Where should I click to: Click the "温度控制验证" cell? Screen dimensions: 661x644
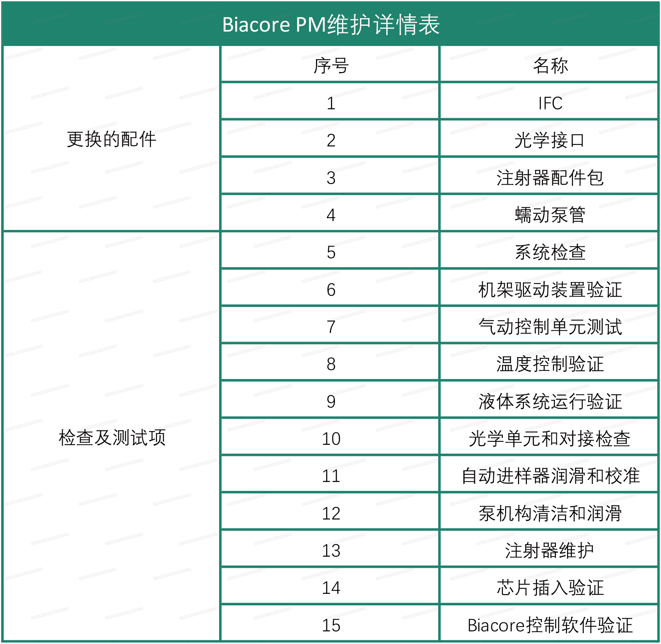click(x=549, y=362)
